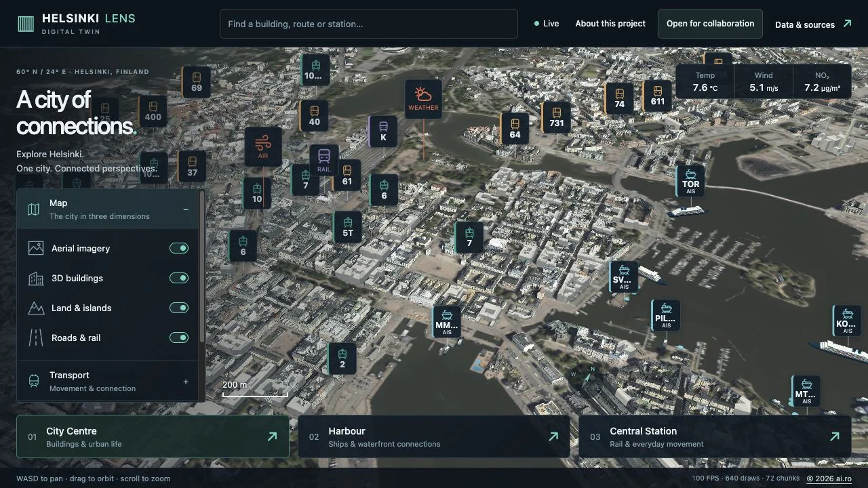Select the bus route 400 marker

pos(153,111)
